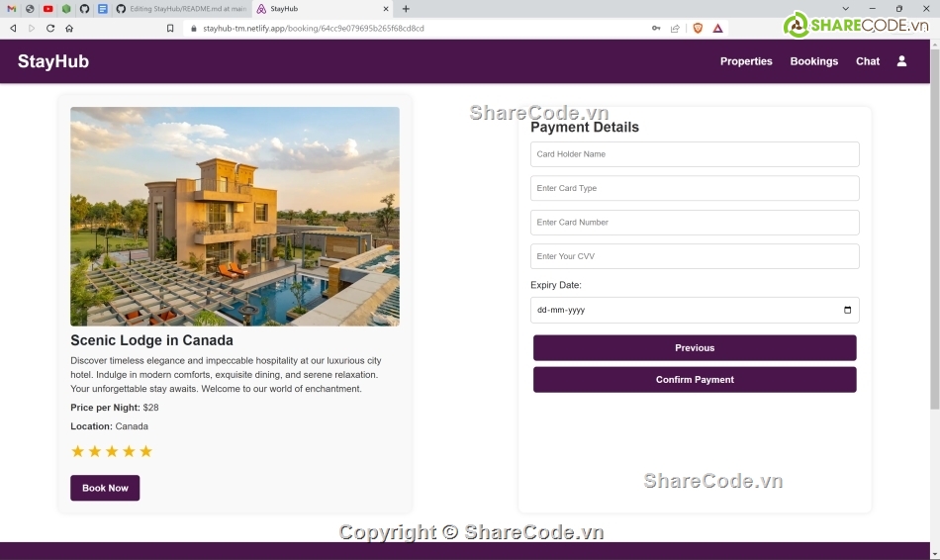Screen dimensions: 940x560
Task: Confirm the payment
Action: [695, 380]
